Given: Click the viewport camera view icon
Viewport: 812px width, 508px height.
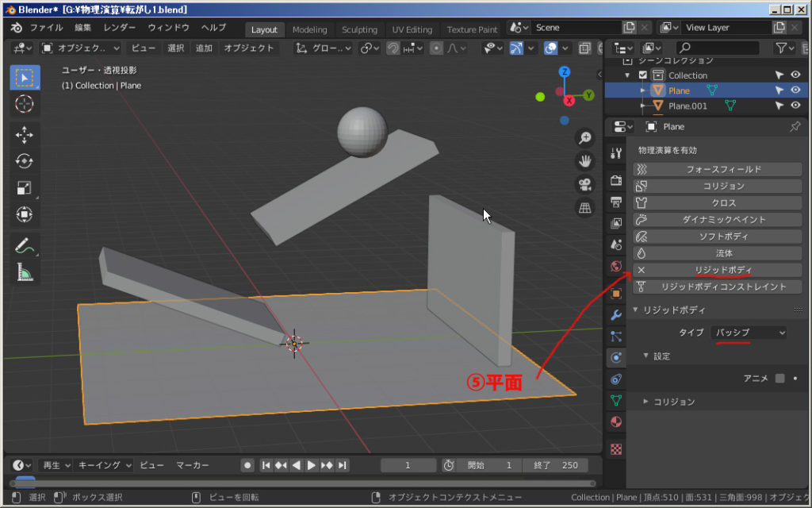Looking at the screenshot, I should [585, 183].
